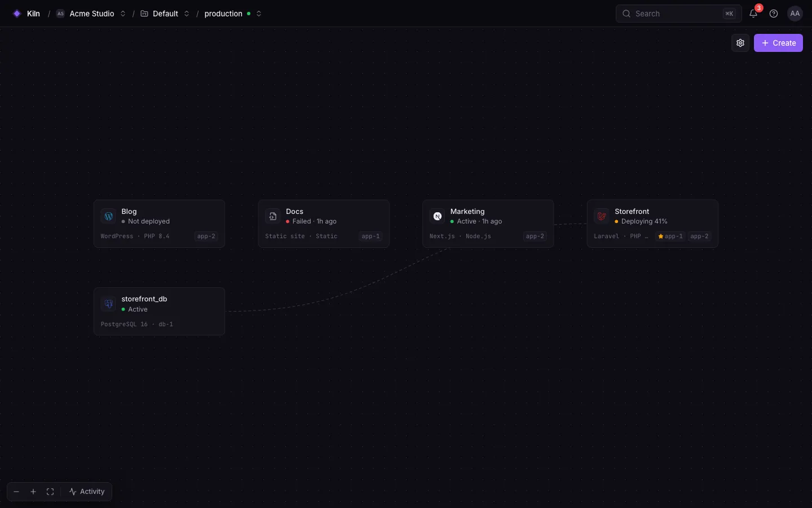Expand the Acme Studio team switcher chevron
This screenshot has height=508, width=812.
point(123,14)
